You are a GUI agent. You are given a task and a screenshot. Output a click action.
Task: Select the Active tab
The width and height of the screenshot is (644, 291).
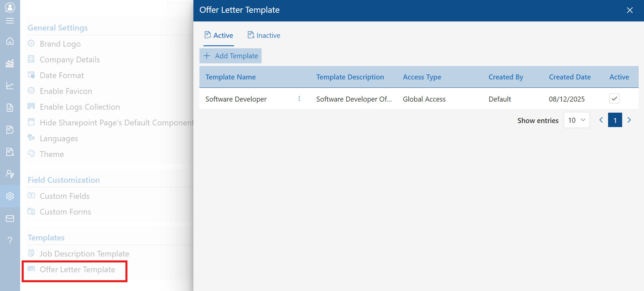[219, 36]
